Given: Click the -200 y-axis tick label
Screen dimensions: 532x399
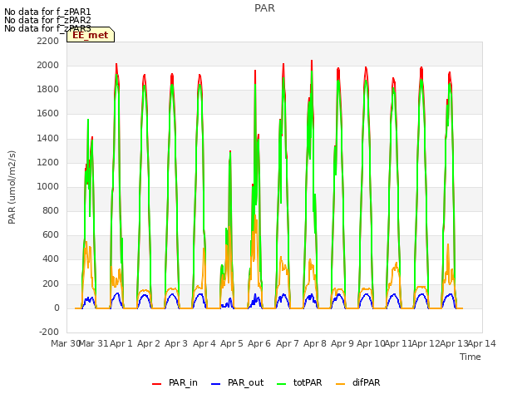Looking at the screenshot, I should [49, 332].
